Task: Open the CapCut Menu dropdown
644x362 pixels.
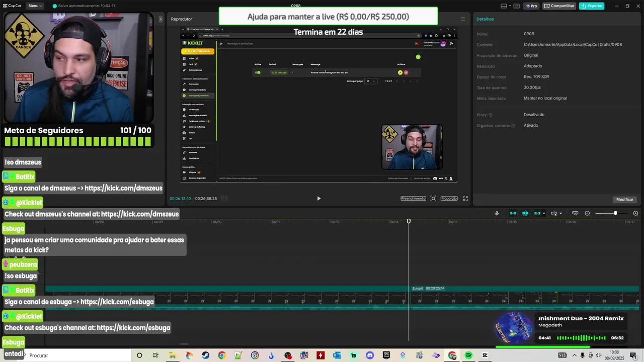Action: tap(35, 6)
